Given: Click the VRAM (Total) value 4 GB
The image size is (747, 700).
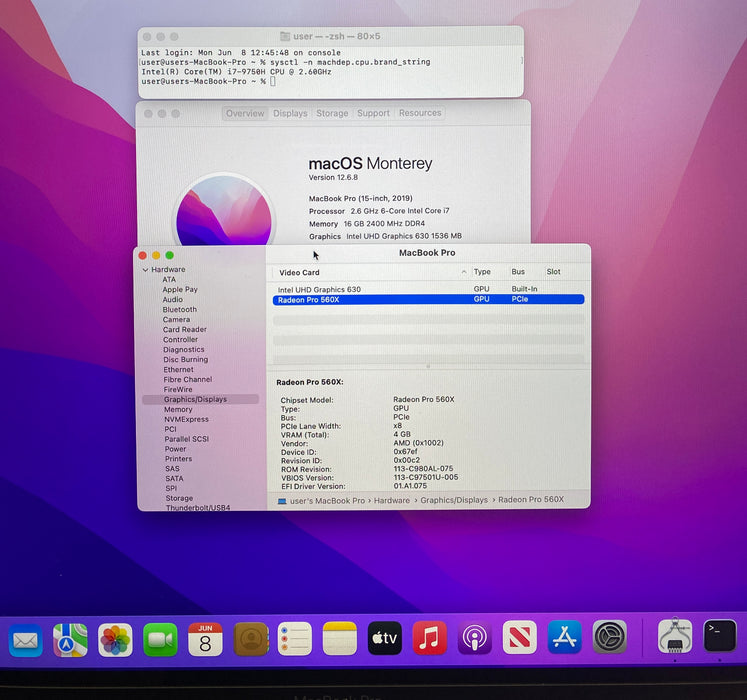Looking at the screenshot, I should coord(402,435).
